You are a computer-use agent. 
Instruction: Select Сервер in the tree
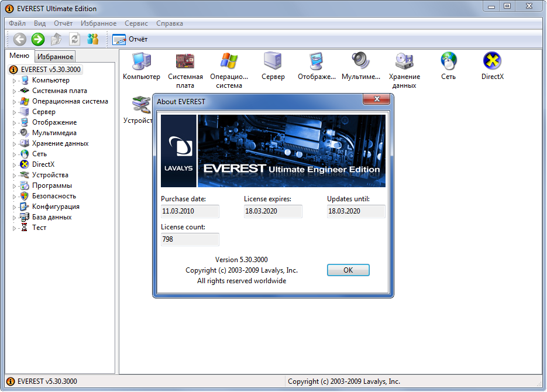click(x=44, y=112)
